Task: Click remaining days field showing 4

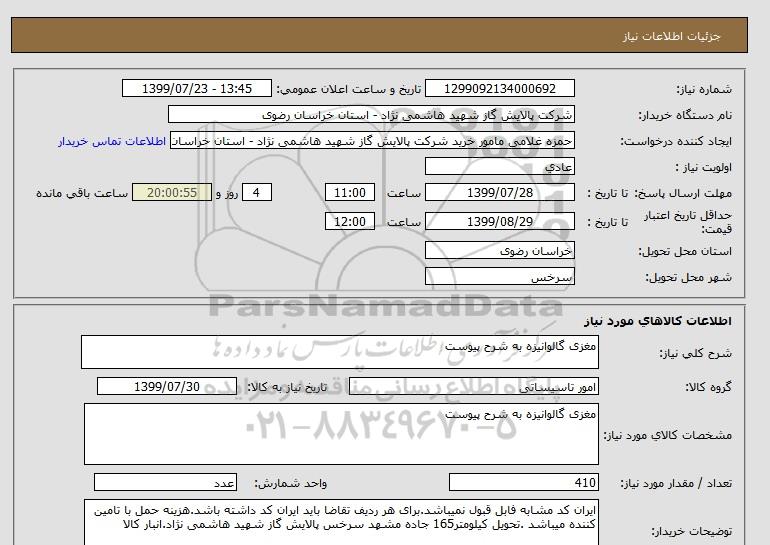Action: point(257,192)
